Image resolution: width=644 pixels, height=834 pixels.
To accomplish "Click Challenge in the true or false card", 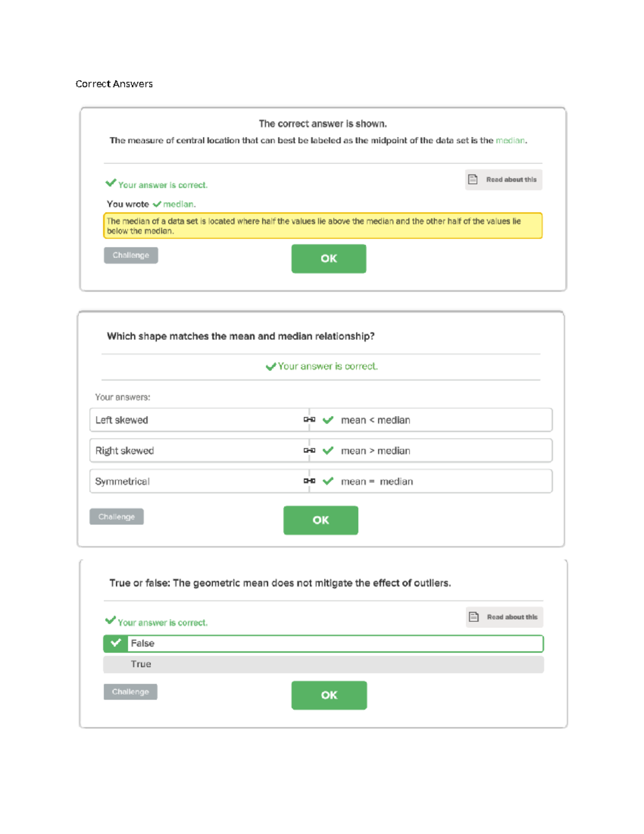I will [x=130, y=692].
